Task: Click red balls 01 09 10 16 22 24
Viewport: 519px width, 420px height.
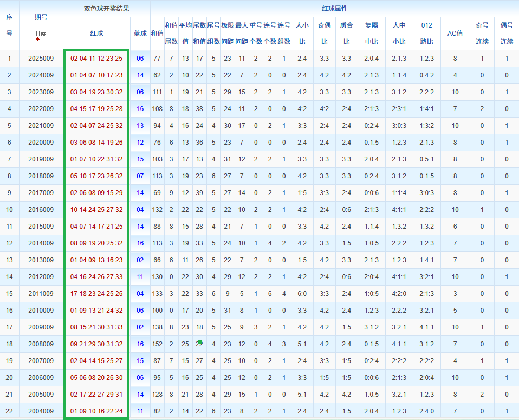Action: (x=96, y=411)
